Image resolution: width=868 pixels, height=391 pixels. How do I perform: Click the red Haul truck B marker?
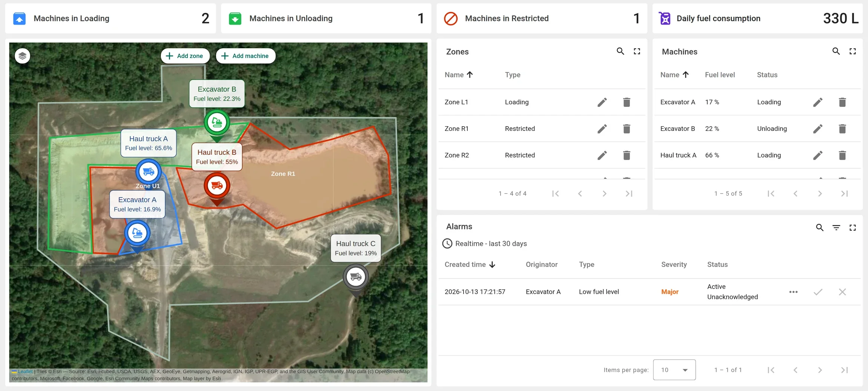click(x=217, y=185)
